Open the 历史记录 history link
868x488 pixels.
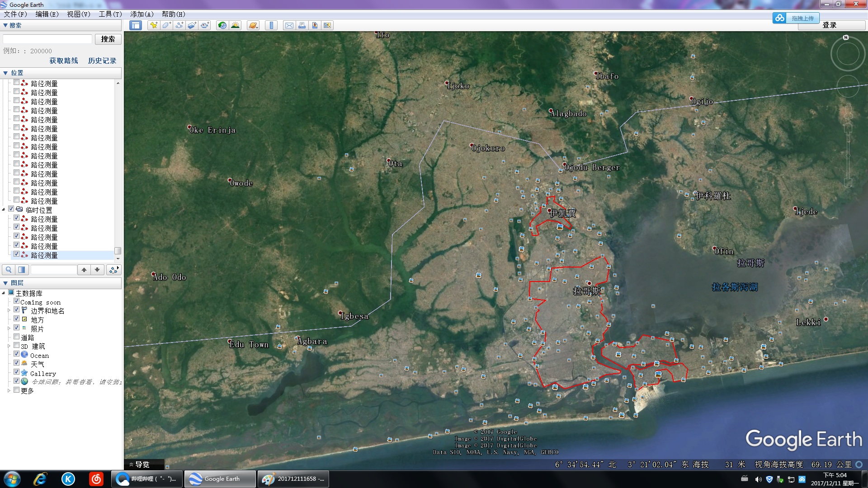pos(102,61)
